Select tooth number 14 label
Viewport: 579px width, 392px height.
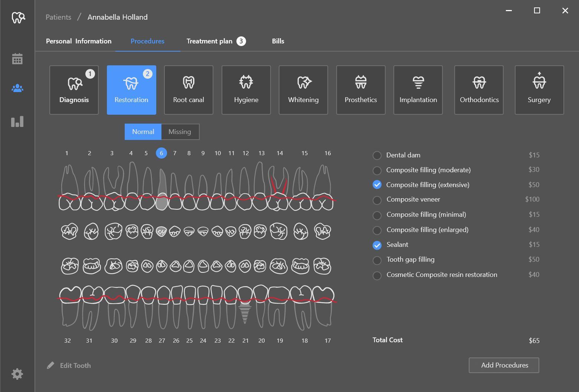pyautogui.click(x=280, y=153)
